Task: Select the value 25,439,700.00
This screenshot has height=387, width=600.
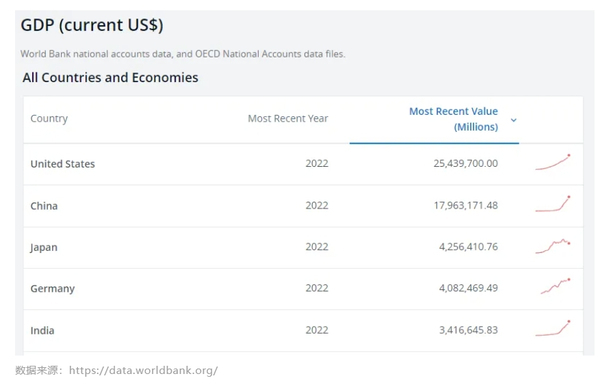Action: [x=466, y=163]
